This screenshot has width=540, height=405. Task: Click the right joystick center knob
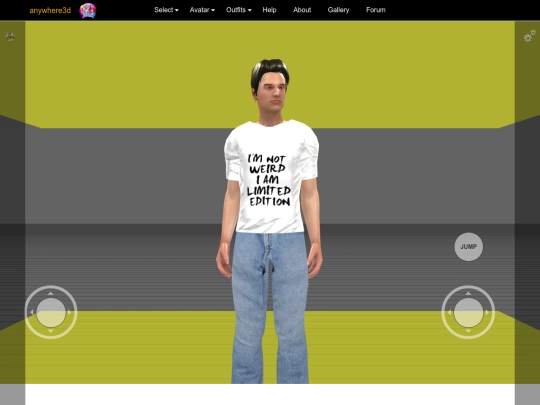point(468,312)
